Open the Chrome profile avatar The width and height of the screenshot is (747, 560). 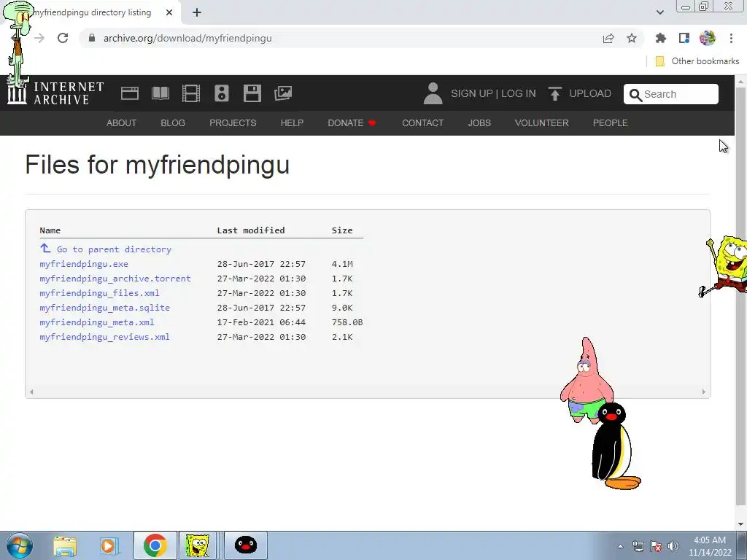pos(708,38)
